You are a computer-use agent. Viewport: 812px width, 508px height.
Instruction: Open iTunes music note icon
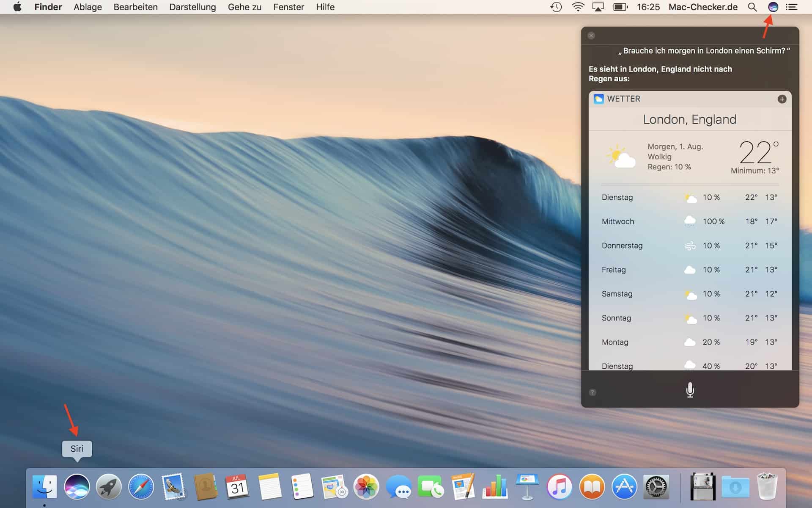559,486
